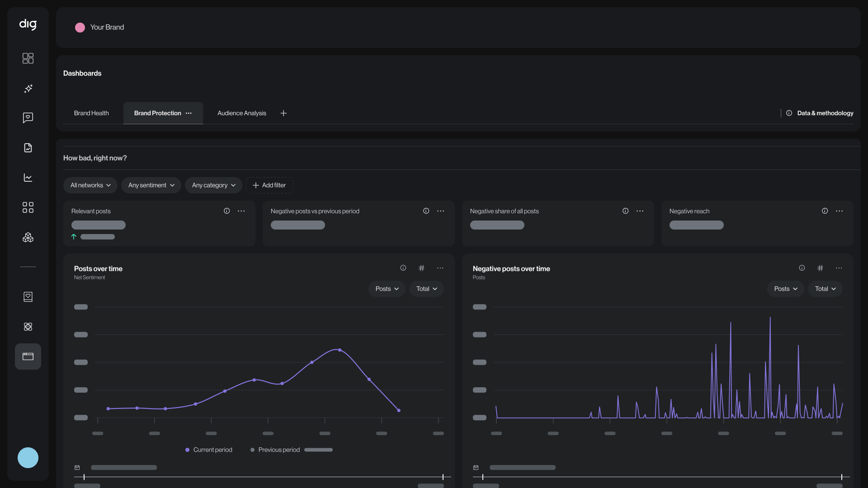This screenshot has height=488, width=868.
Task: Switch to the Brand Health tab
Action: click(91, 113)
